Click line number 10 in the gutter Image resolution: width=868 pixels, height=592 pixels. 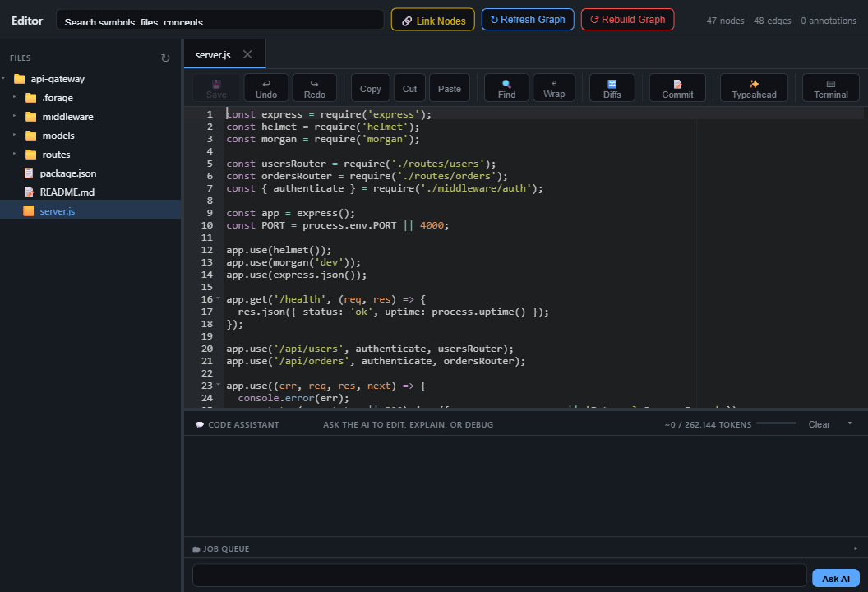[206, 225]
